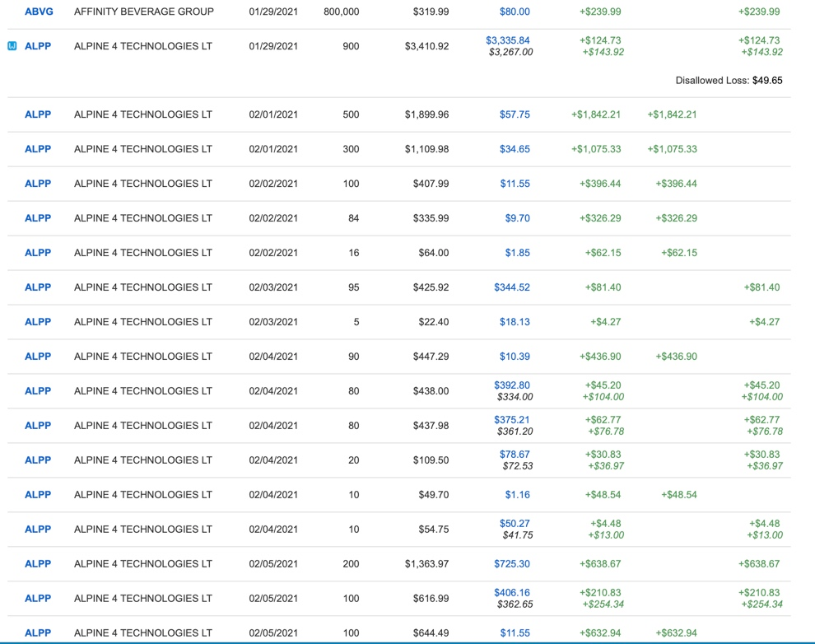Screen dimensions: 815x644
Task: Open the $3,335.84 cost basis link
Action: pyautogui.click(x=508, y=40)
